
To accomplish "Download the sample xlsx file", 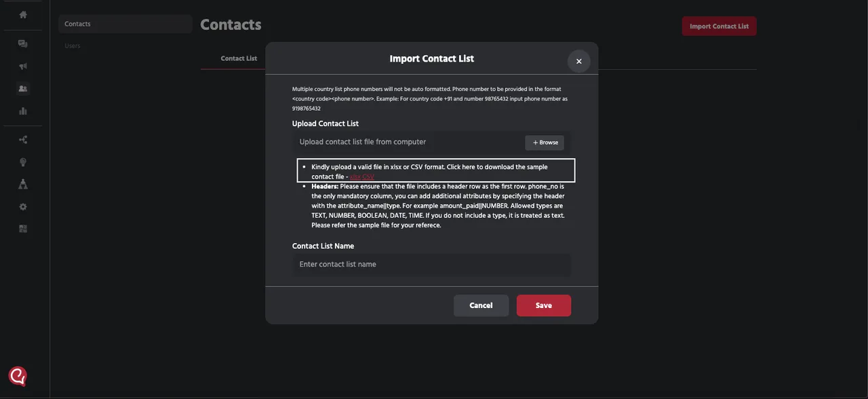I will click(355, 176).
